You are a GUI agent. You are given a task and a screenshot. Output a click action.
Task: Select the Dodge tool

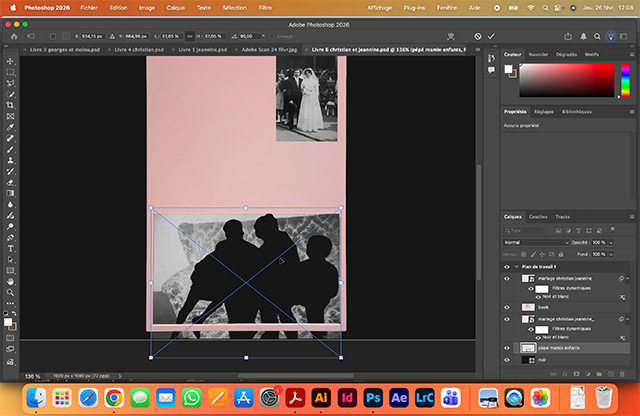click(x=10, y=227)
